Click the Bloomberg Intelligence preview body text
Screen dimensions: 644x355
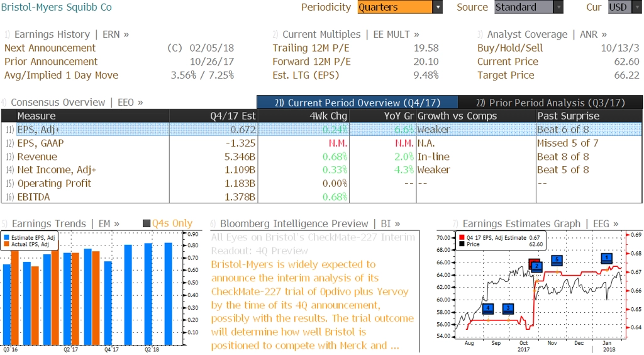[313, 305]
